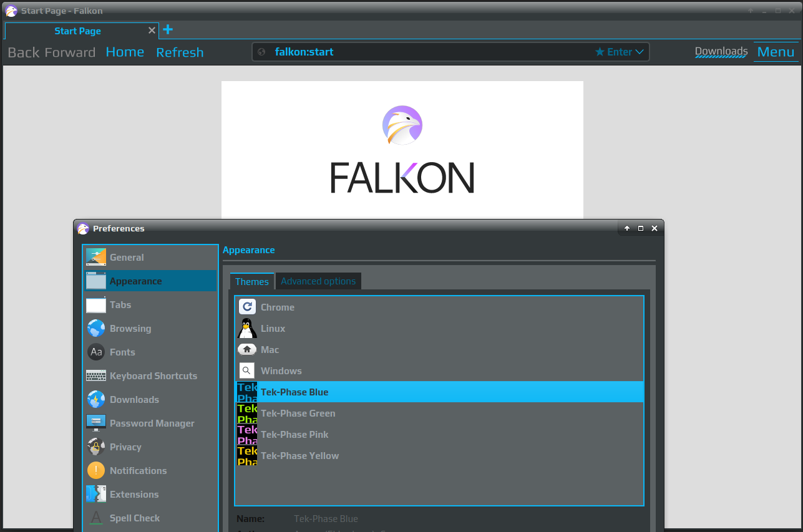Click the Appearance category icon
Screen dimensions: 803x532
point(96,281)
